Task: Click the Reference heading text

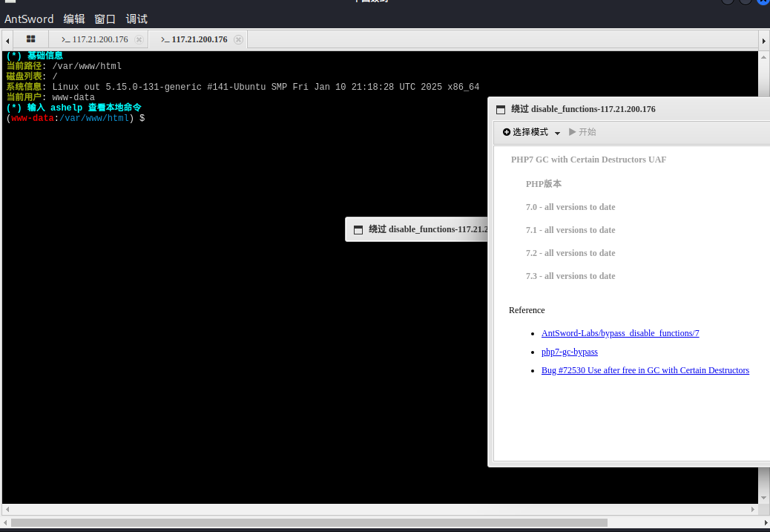Action: (527, 310)
